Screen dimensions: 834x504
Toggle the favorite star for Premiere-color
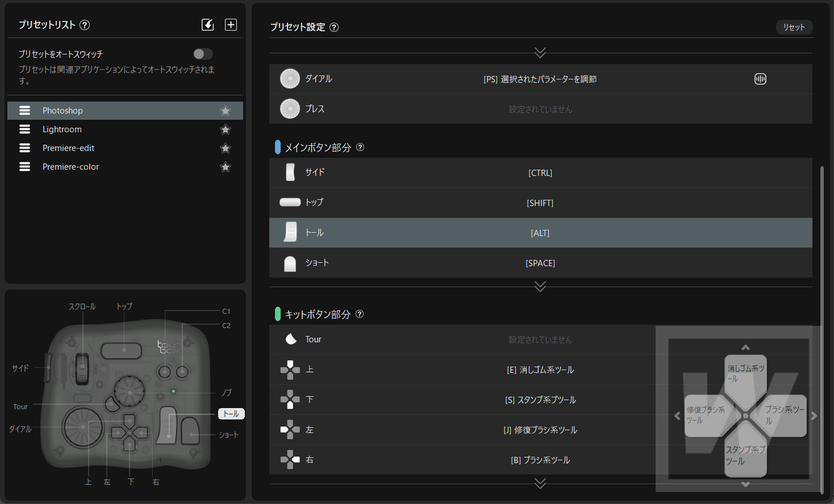tap(226, 167)
